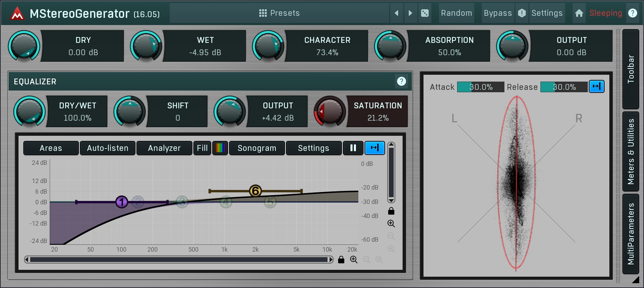Viewport: 644px width, 288px height.
Task: Toggle the blue auto-range button in equalizer
Action: 375,148
